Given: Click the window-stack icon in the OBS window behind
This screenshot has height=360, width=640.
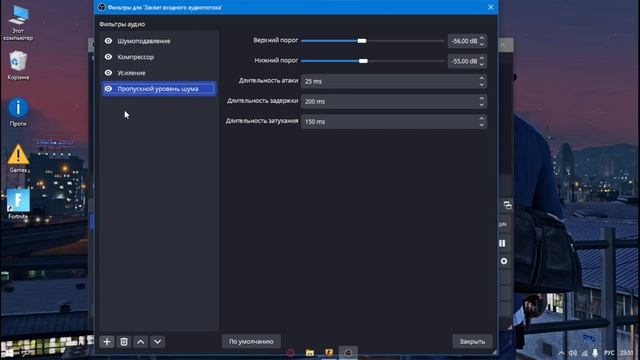Looking at the screenshot, I should point(507,205).
